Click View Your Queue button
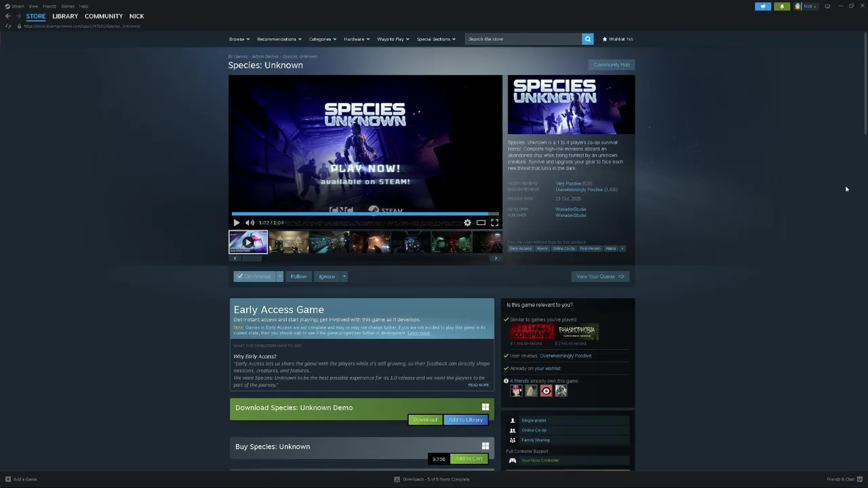 (600, 277)
